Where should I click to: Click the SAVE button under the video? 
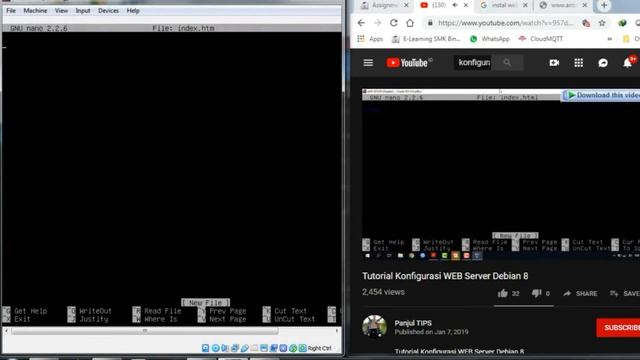tap(624, 293)
